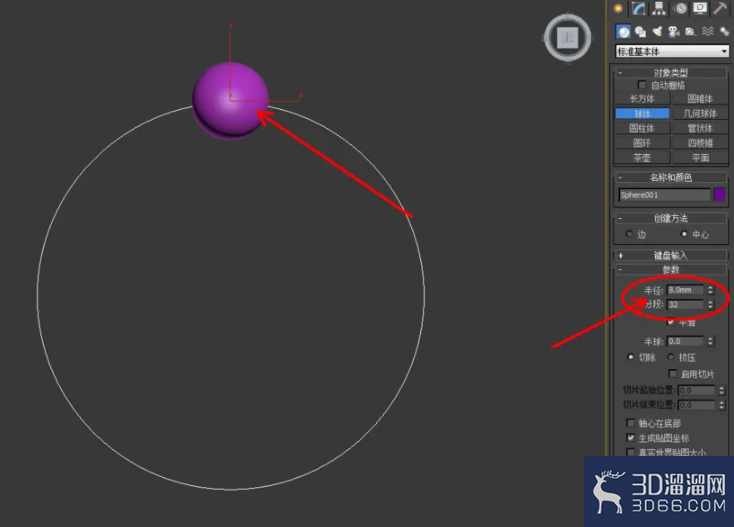The height and width of the screenshot is (527, 734).
Task: Enable the 启用切片 checkbox
Action: point(673,373)
